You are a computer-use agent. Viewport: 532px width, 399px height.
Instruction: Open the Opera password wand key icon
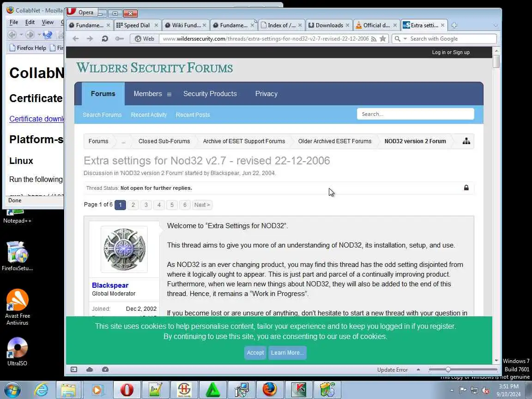(x=120, y=39)
